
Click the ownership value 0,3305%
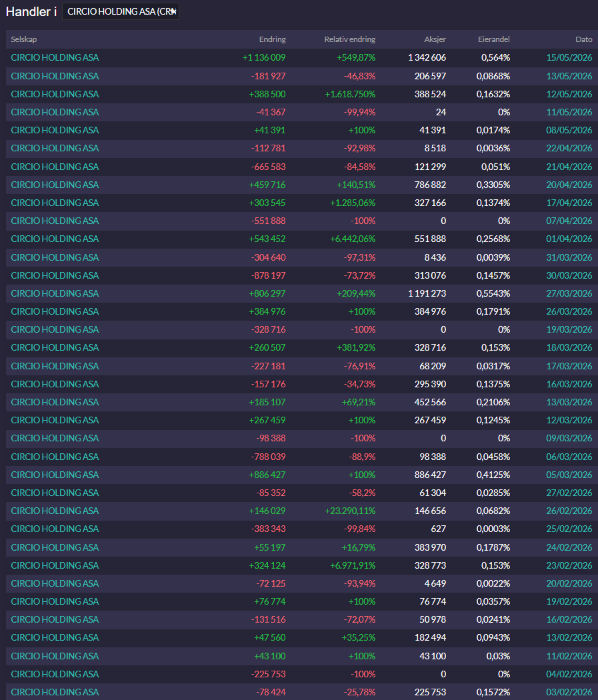[x=493, y=185]
